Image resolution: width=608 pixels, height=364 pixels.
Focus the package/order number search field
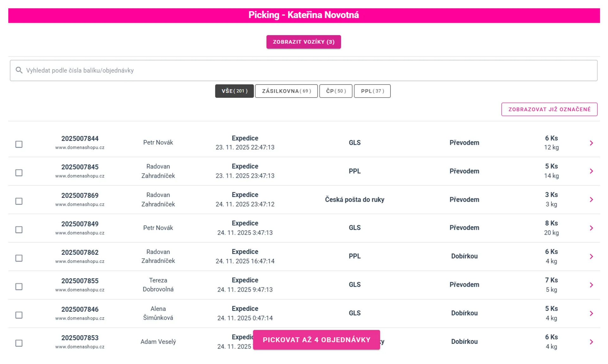point(304,71)
